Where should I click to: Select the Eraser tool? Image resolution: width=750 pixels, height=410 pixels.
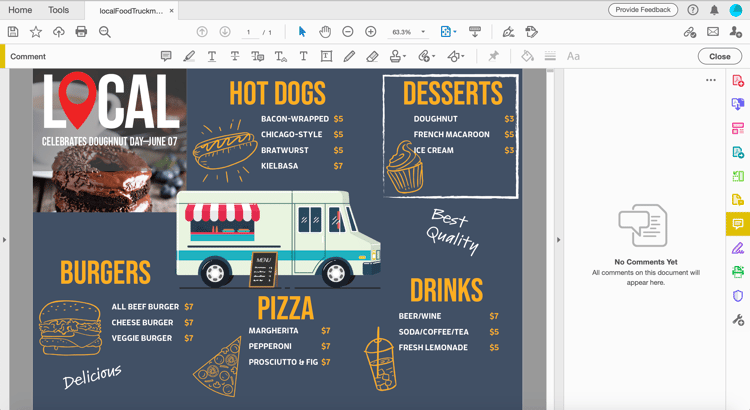(372, 56)
